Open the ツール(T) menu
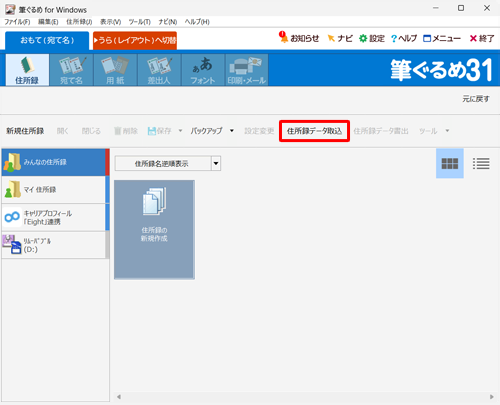The height and width of the screenshot is (405, 500). 140,22
